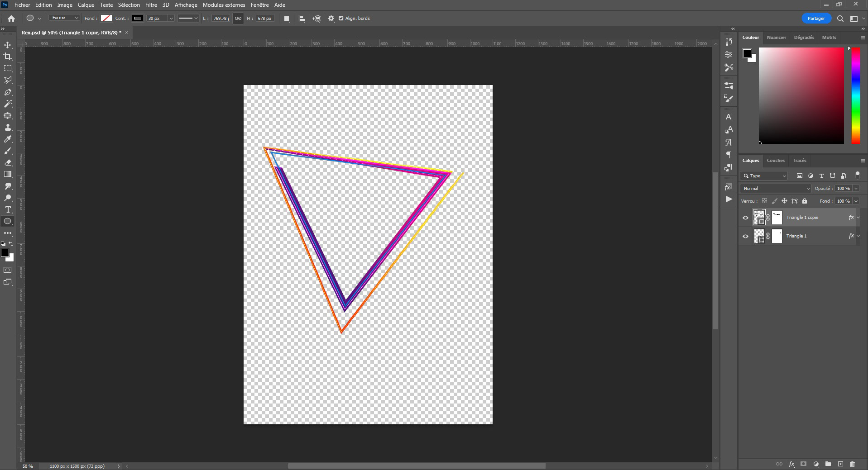The height and width of the screenshot is (470, 868).
Task: Click the hue spectrum slider
Action: click(856, 95)
